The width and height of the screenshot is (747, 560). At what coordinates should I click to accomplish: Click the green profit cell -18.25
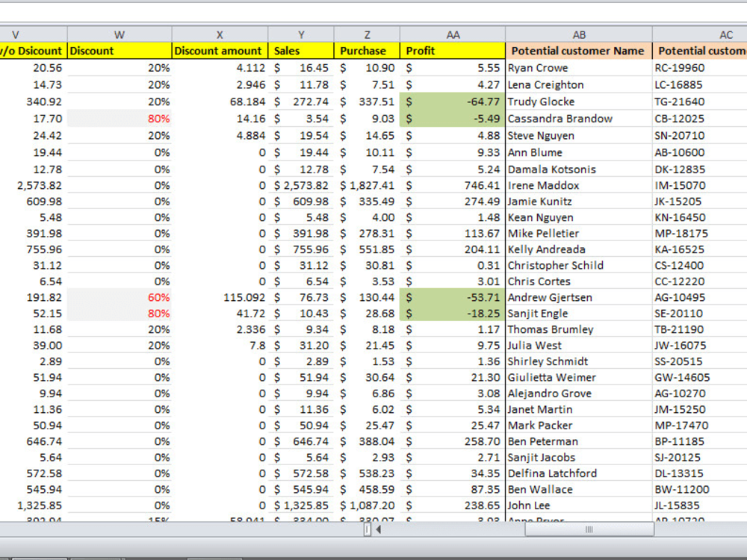[453, 314]
